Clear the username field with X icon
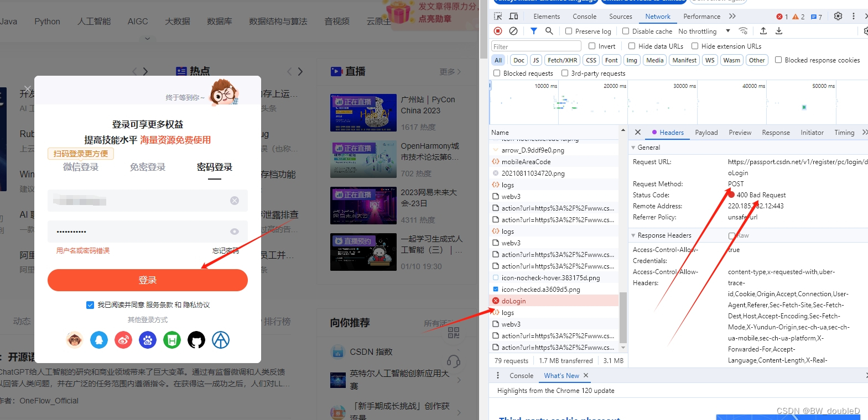Viewport: 868px width, 420px height. [x=235, y=201]
